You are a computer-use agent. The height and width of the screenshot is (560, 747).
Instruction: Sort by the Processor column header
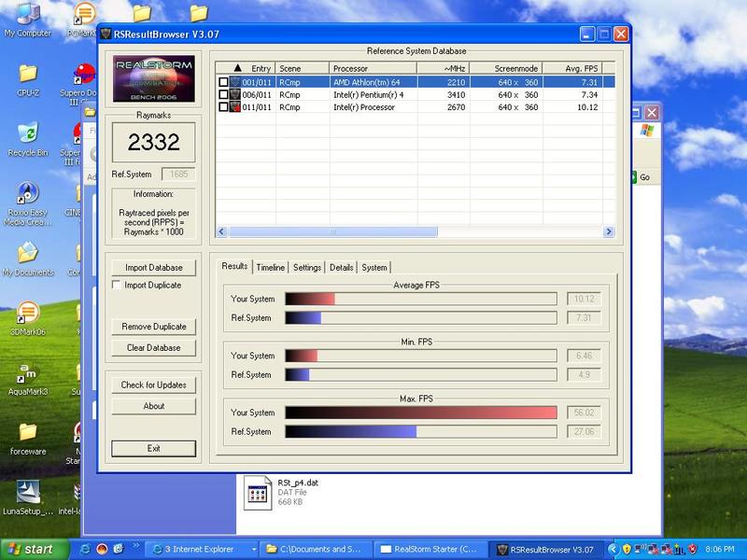coord(373,68)
